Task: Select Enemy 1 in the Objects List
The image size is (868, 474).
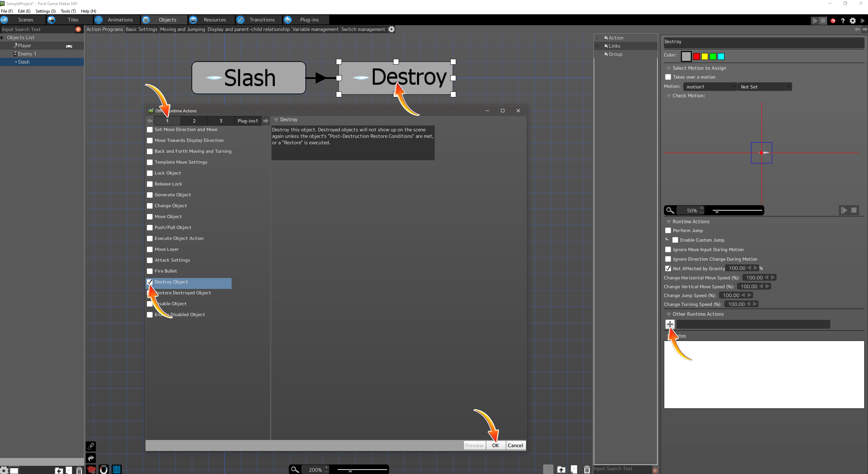Action: [27, 54]
